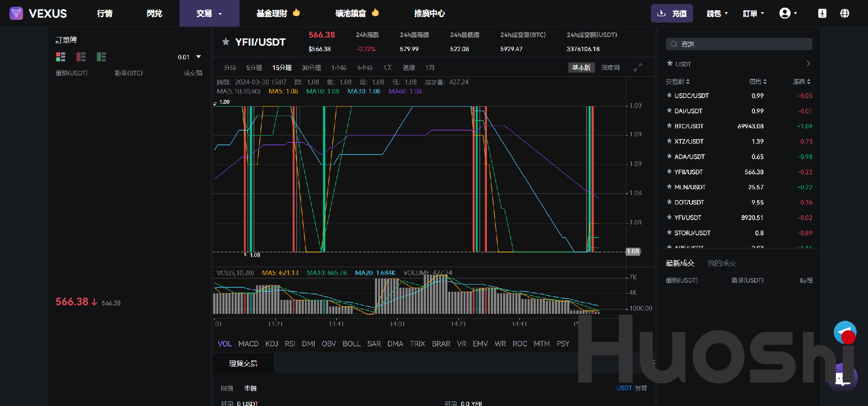Click the 充值 deposit button
Screen dimensions: 868x406
(672, 14)
